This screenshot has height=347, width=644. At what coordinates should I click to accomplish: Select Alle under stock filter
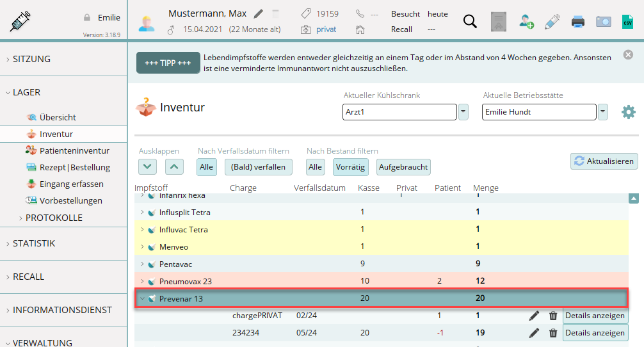click(315, 167)
